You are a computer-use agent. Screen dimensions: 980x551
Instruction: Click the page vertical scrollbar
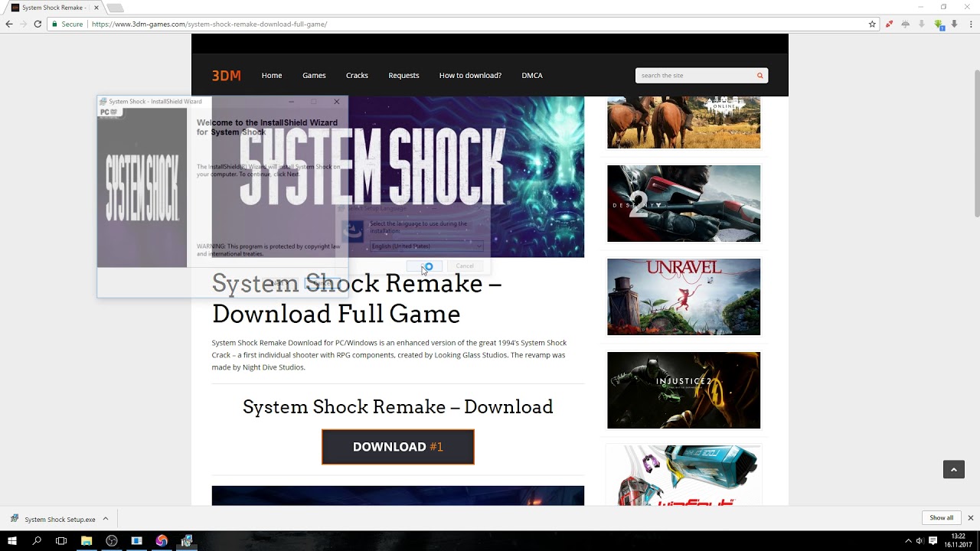coord(976,142)
